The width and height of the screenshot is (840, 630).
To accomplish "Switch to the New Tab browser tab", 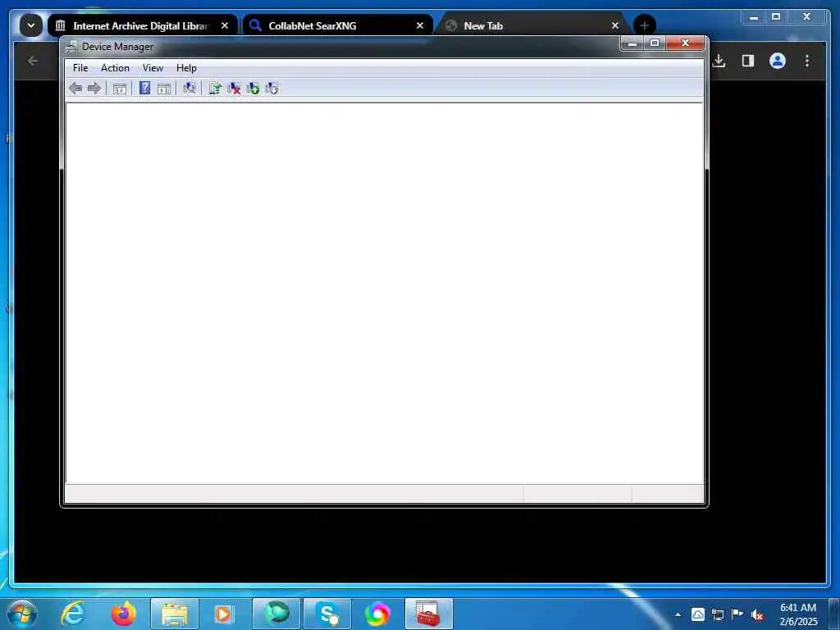I will 532,25.
